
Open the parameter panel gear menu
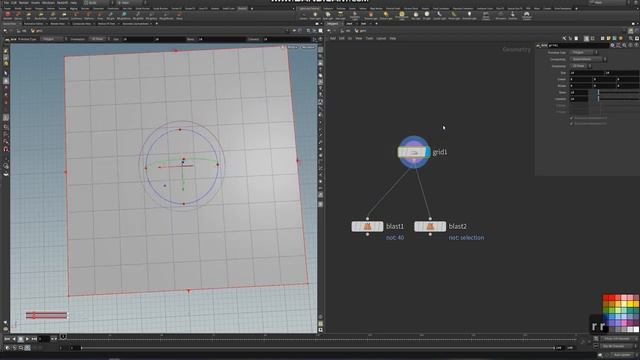pyautogui.click(x=612, y=45)
